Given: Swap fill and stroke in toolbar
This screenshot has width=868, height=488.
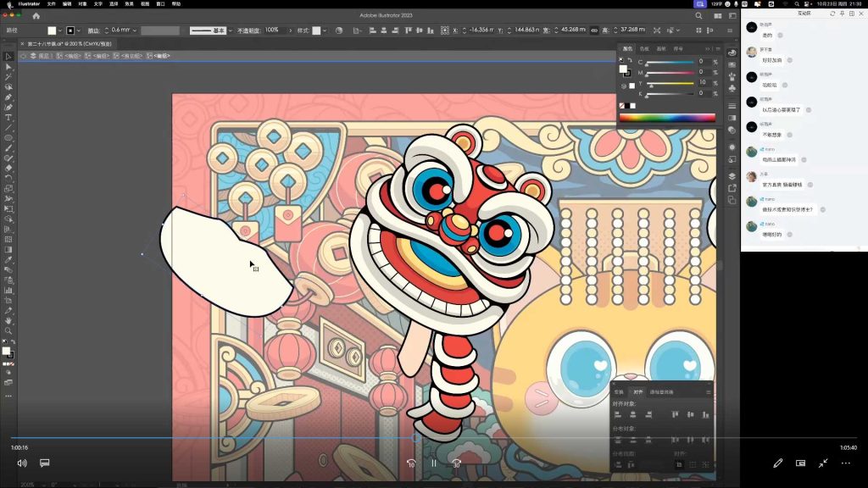Looking at the screenshot, I should click(x=14, y=342).
